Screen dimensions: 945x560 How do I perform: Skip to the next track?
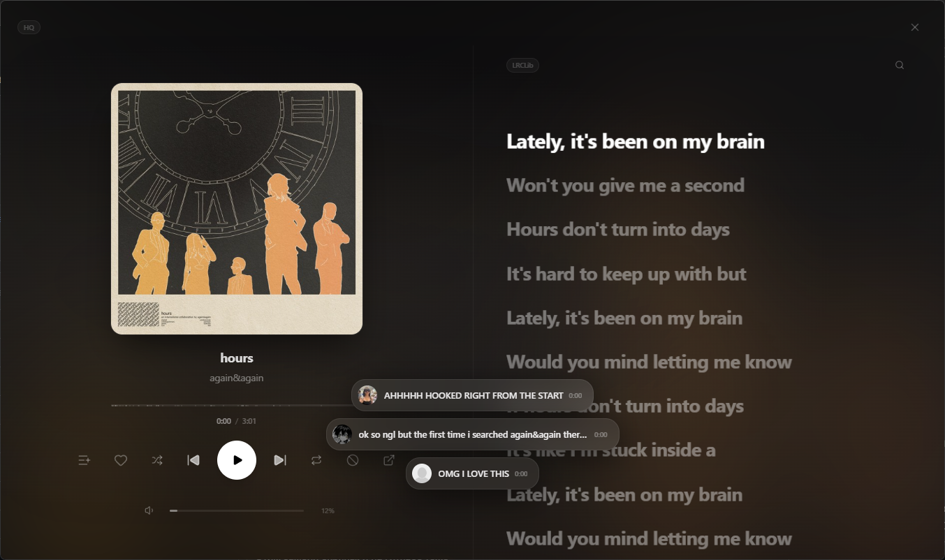[x=280, y=460]
